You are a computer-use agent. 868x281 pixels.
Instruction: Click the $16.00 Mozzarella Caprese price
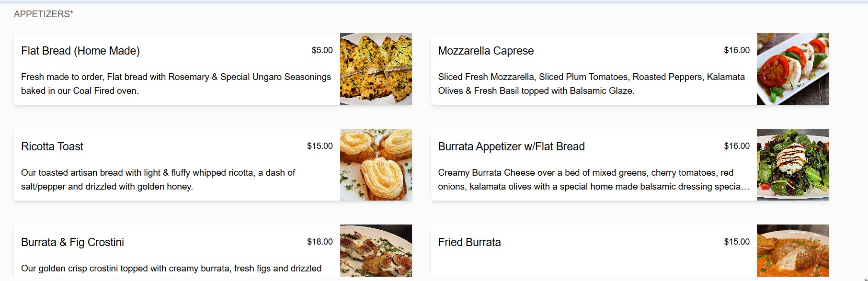tap(738, 49)
